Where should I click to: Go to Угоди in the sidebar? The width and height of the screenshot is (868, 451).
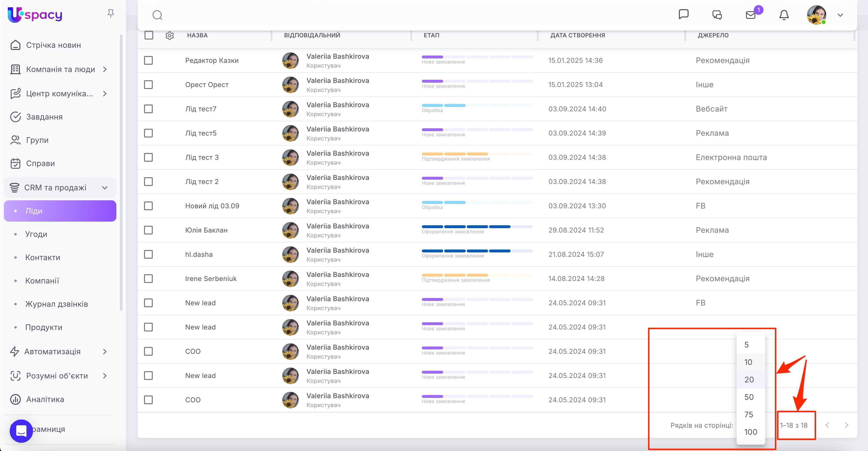pos(36,234)
